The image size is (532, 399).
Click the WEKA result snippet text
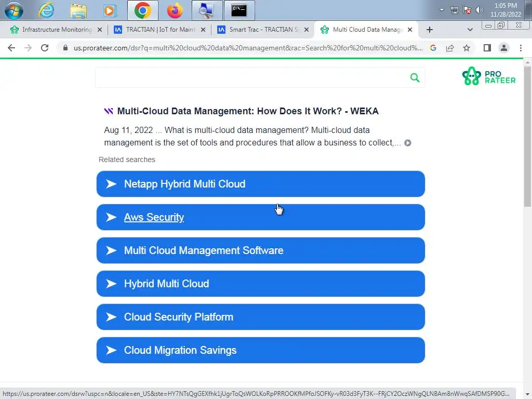click(x=252, y=137)
